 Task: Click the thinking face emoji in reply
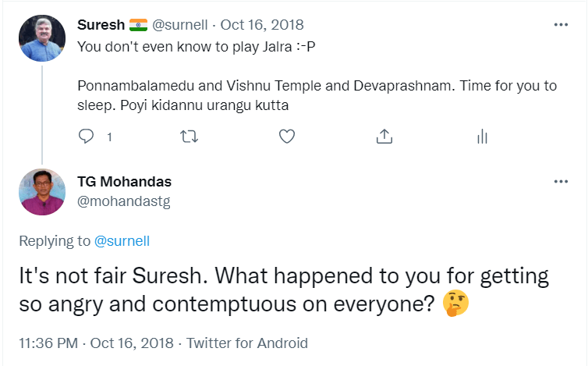click(455, 303)
